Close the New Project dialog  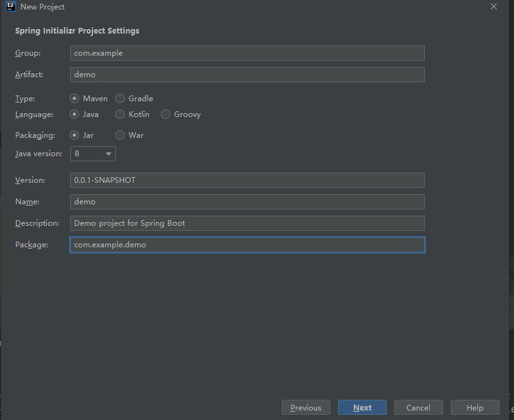coord(494,6)
